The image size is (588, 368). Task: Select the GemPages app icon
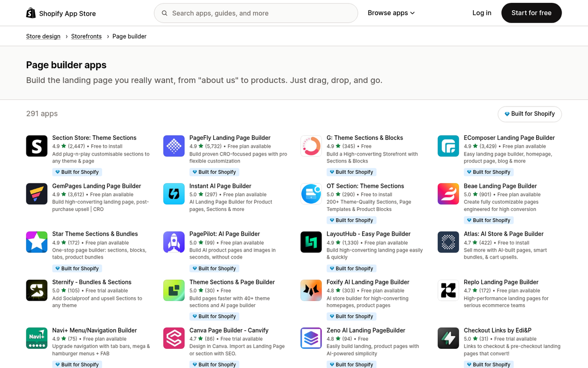[37, 194]
